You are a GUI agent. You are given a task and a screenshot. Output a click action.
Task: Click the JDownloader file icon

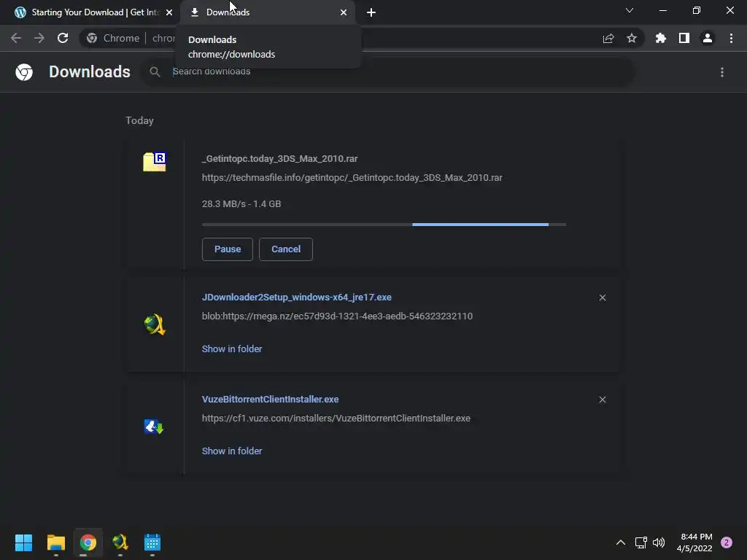click(155, 324)
